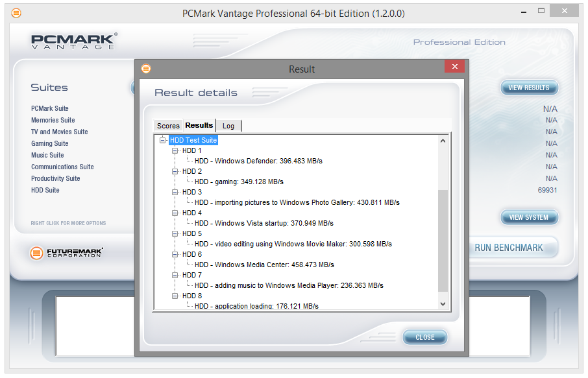This screenshot has height=378, width=588.
Task: Click the Futuremark Corporation logo
Action: [x=66, y=253]
